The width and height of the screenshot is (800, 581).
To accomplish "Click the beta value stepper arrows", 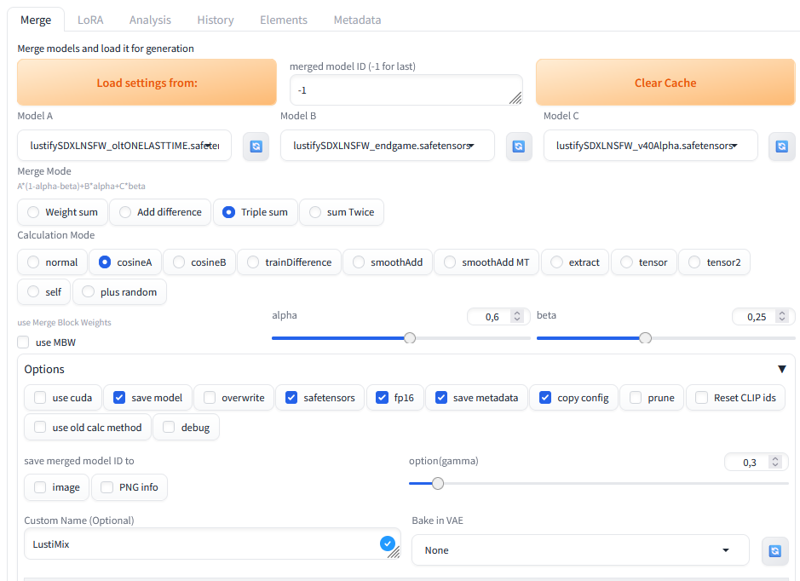I will (782, 316).
